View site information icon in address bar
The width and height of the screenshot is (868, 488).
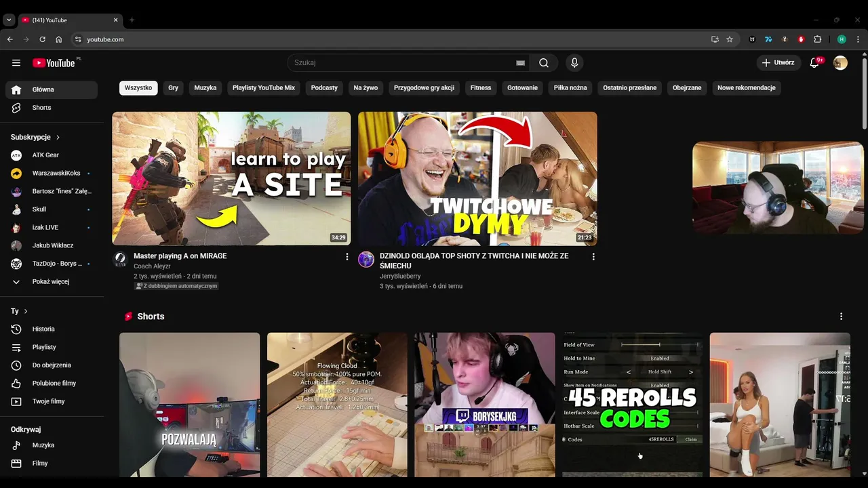coord(78,39)
